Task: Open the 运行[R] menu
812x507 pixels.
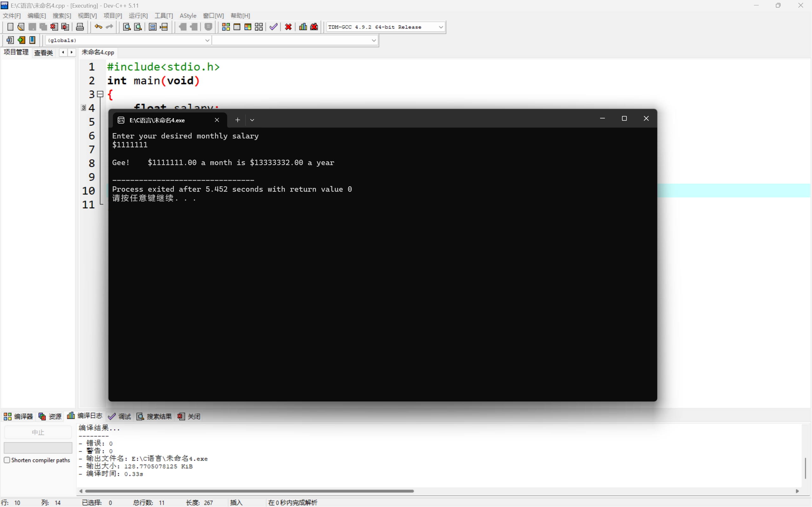Action: [138, 16]
